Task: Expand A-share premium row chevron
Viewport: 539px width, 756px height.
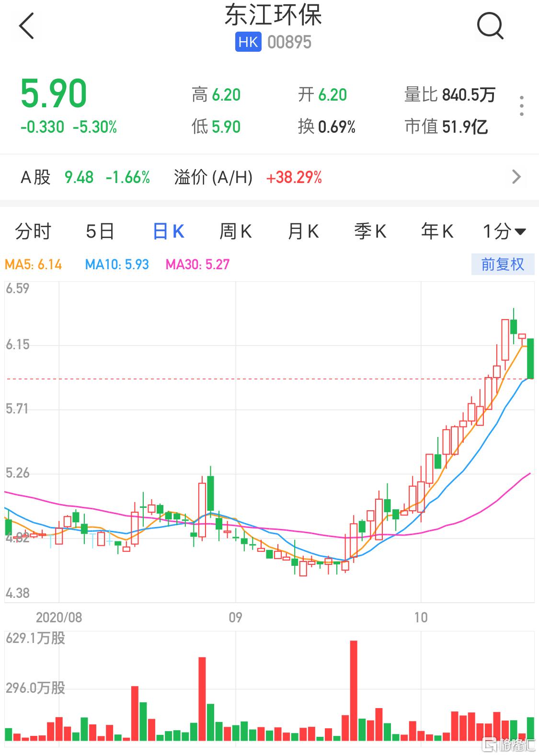Action: (x=516, y=177)
